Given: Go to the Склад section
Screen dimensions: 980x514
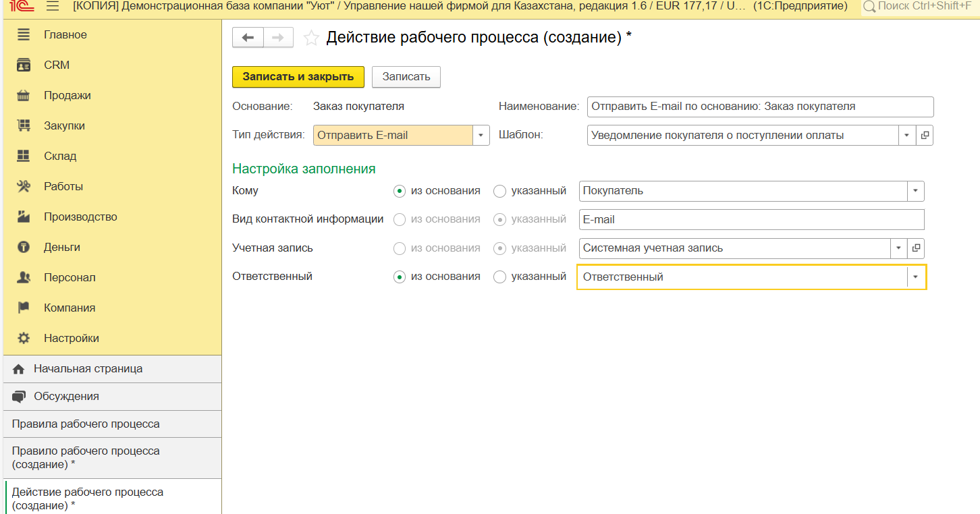Looking at the screenshot, I should [60, 156].
